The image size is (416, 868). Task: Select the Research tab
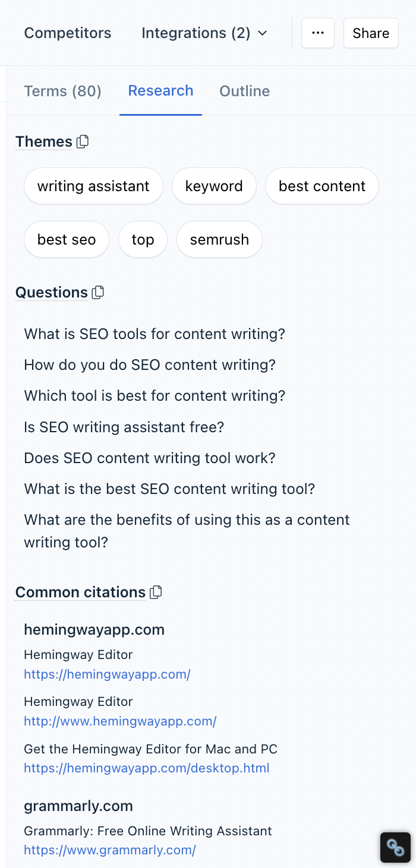coord(160,91)
